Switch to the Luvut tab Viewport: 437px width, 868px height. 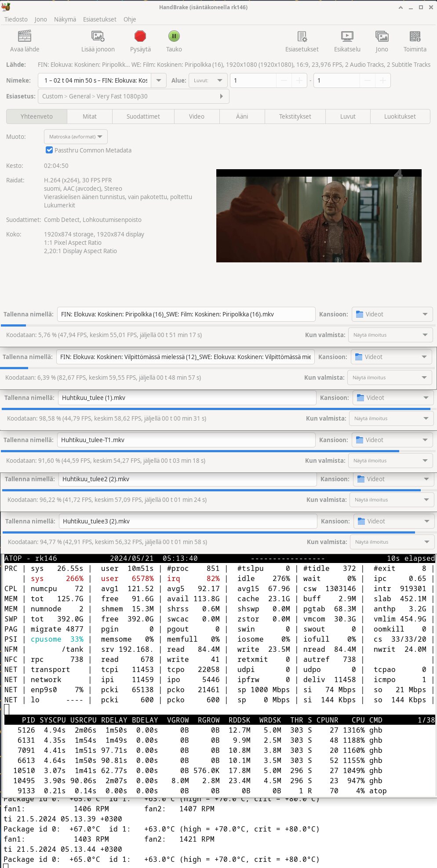(x=348, y=116)
